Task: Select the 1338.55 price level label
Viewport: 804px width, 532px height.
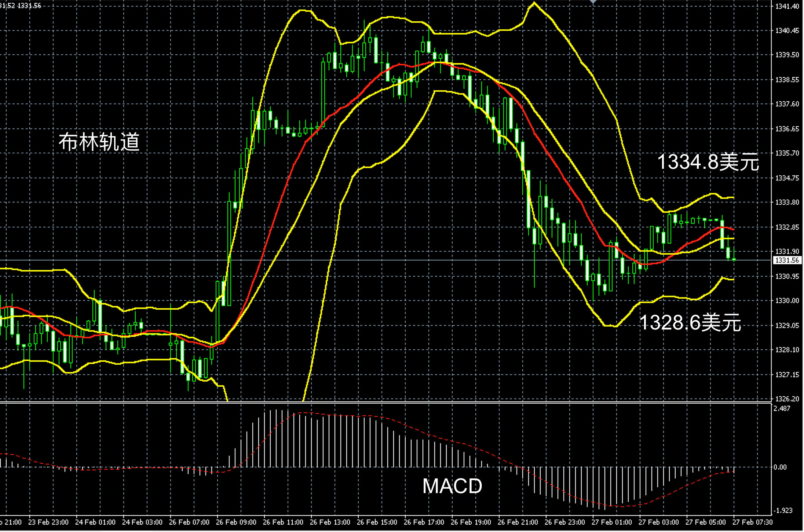Action: point(787,80)
